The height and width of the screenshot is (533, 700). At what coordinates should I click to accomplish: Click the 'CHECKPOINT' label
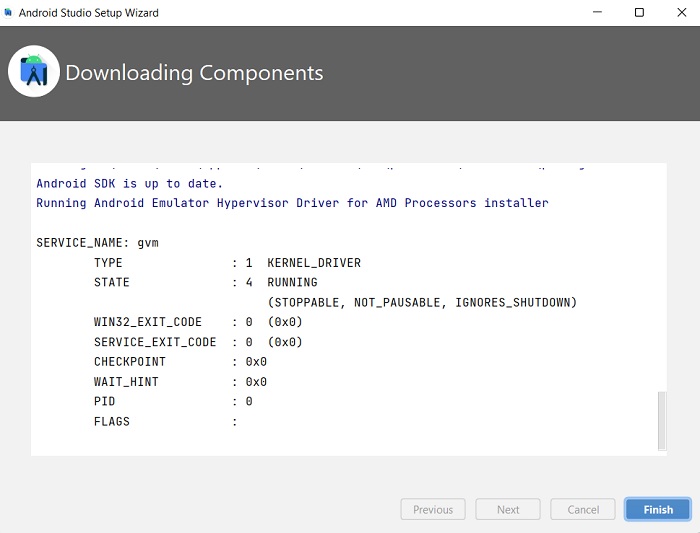coord(130,362)
